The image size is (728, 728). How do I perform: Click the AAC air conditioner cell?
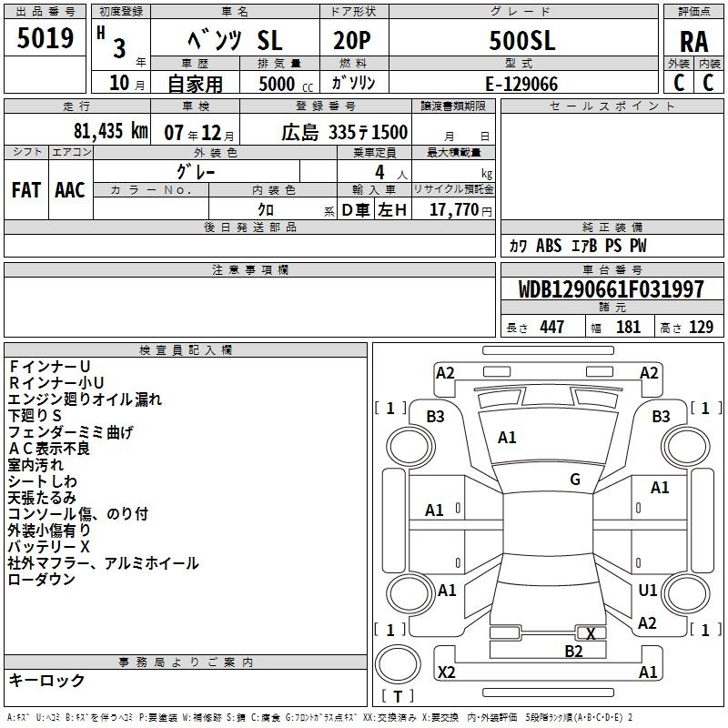point(69,190)
